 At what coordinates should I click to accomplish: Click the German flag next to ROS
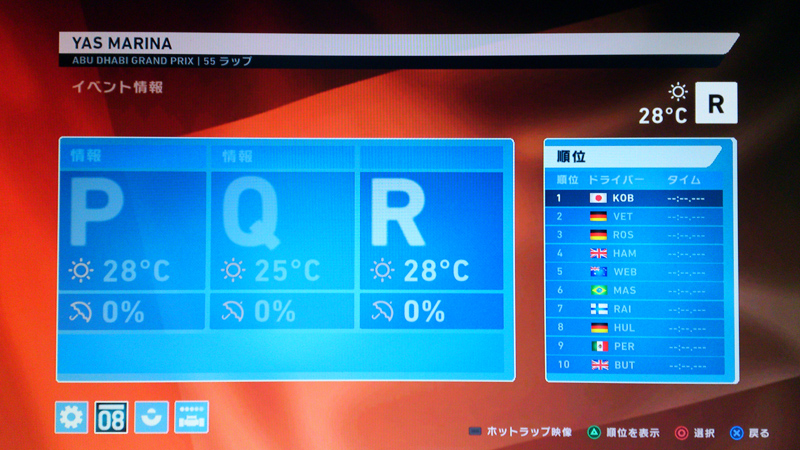tap(598, 235)
